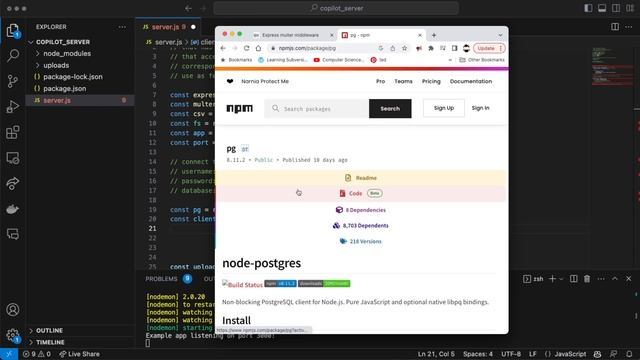Open the Pro link on npm

point(380,81)
